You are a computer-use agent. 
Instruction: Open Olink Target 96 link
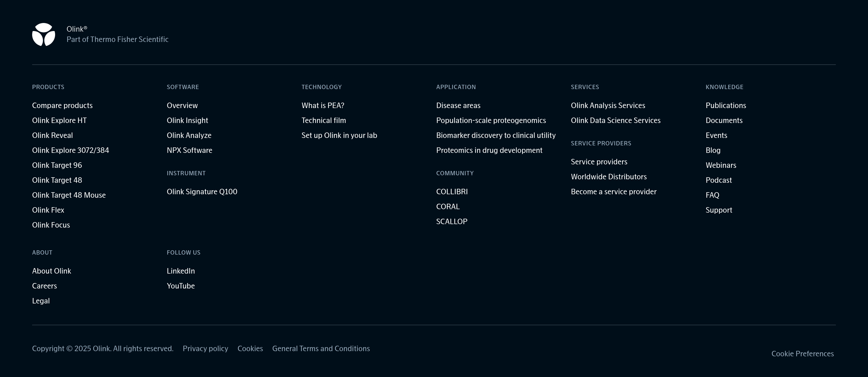click(x=57, y=165)
